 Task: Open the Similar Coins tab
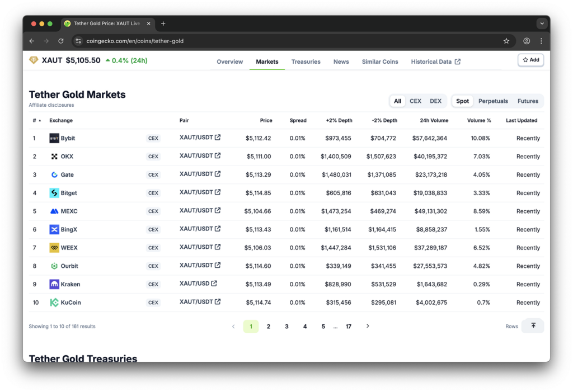380,62
